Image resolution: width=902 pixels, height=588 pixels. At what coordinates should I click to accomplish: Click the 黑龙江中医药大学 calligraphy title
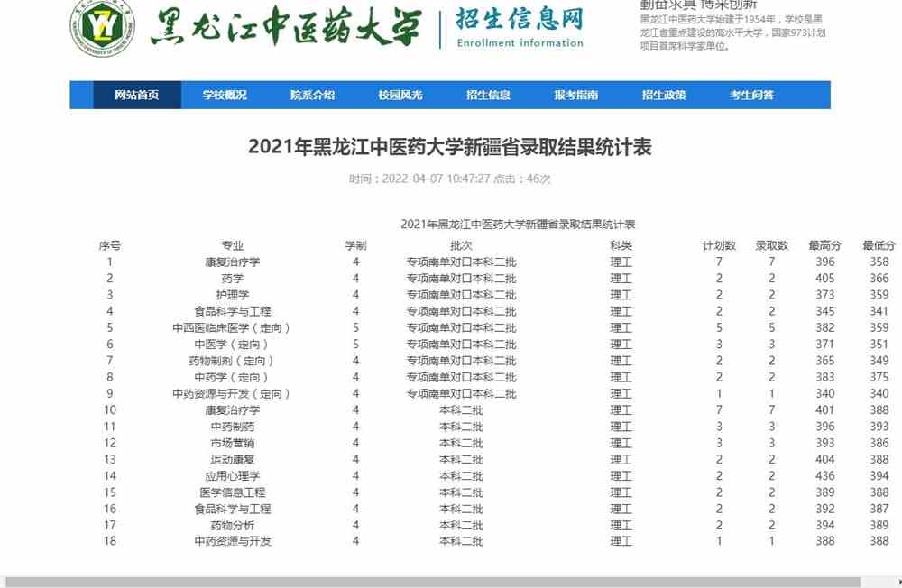tap(286, 26)
